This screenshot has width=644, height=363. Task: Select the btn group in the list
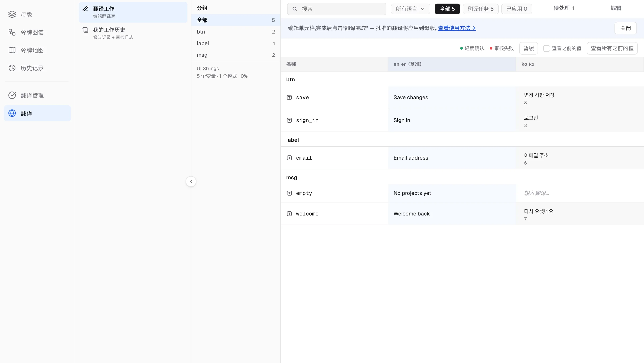click(x=236, y=32)
